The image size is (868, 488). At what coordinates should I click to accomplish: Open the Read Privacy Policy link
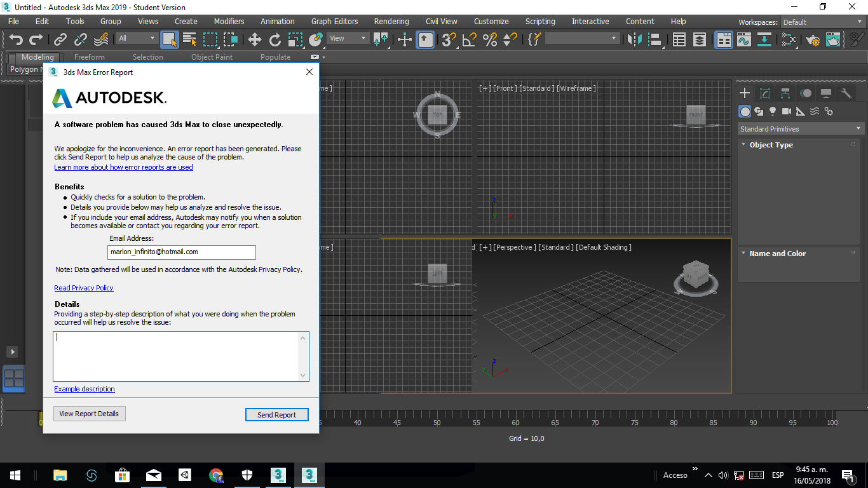pyautogui.click(x=84, y=288)
